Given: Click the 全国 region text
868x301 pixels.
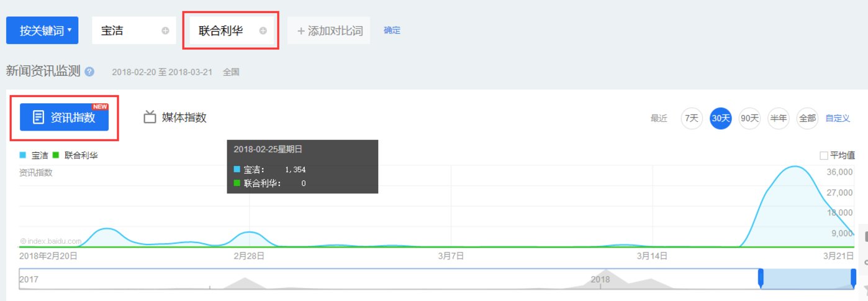Looking at the screenshot, I should pos(231,72).
